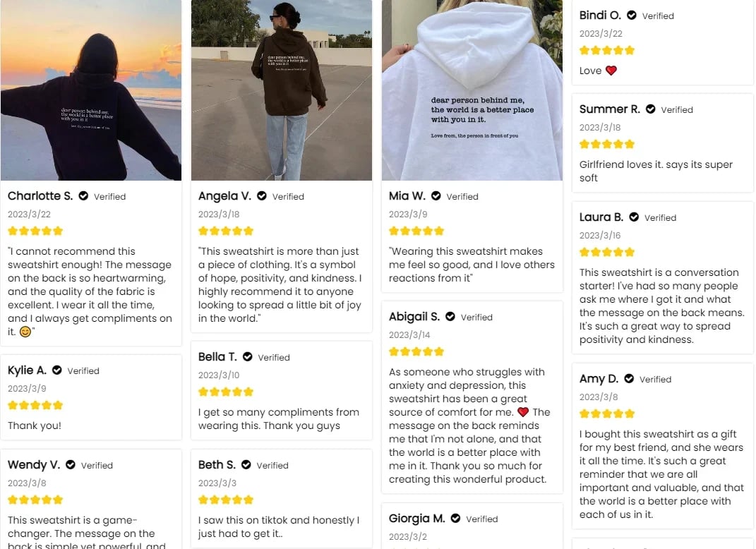
Task: Click verified badge icon next to Charlotte S.
Action: pyautogui.click(x=83, y=195)
